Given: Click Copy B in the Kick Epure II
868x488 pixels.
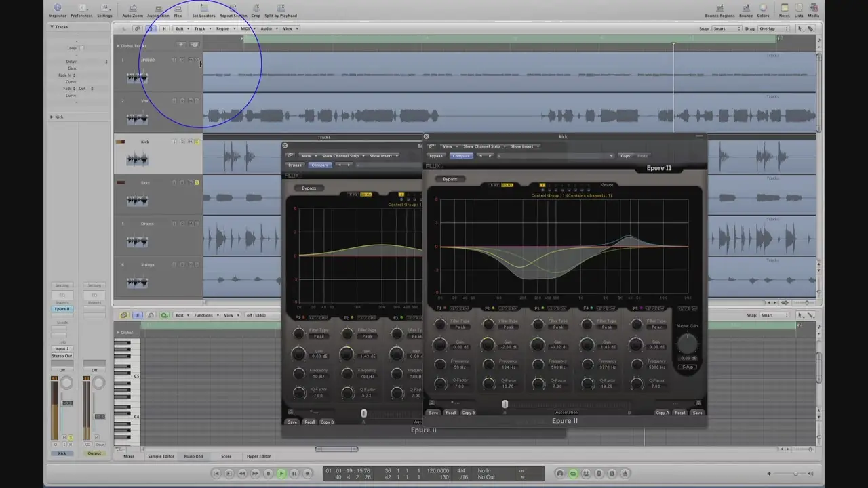Looking at the screenshot, I should pos(469,413).
